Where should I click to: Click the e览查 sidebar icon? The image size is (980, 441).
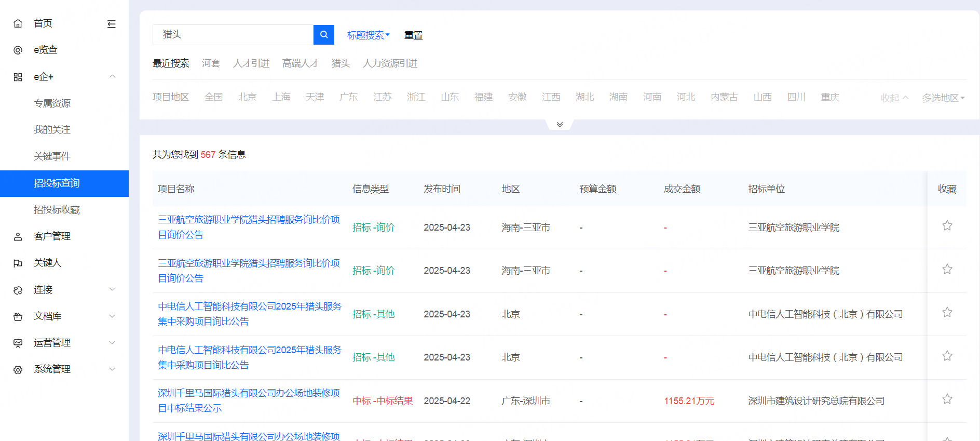[x=18, y=50]
